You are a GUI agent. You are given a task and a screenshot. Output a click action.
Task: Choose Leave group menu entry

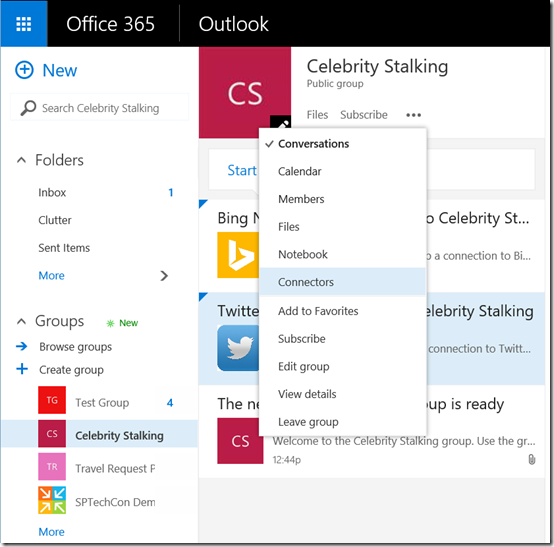[x=342, y=422]
